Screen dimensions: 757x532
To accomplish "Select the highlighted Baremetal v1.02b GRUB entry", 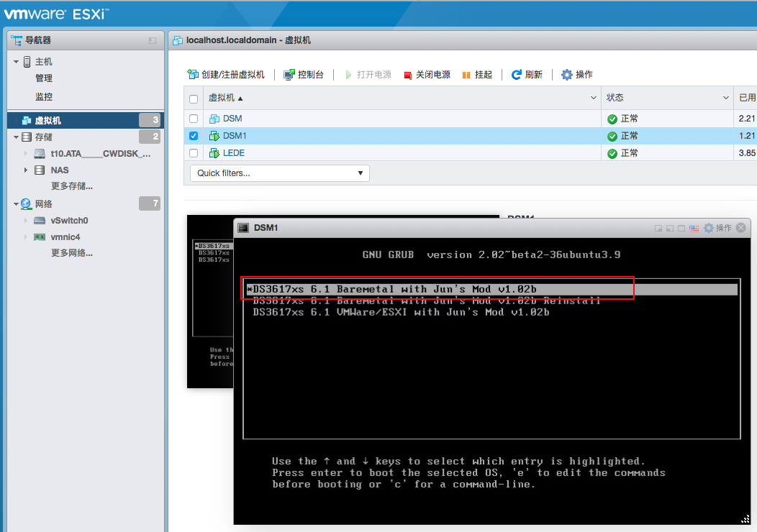I will coord(491,290).
